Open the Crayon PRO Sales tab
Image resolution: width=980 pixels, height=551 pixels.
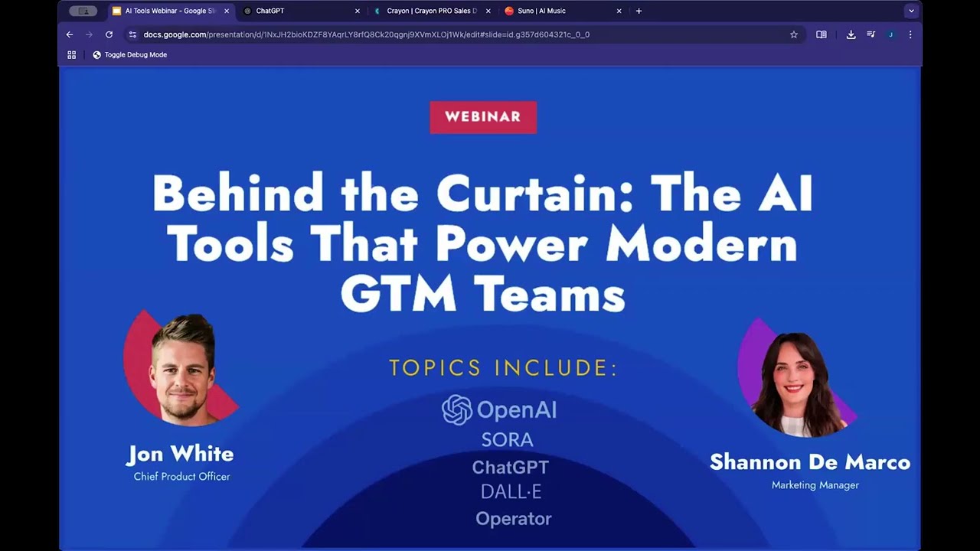431,11
